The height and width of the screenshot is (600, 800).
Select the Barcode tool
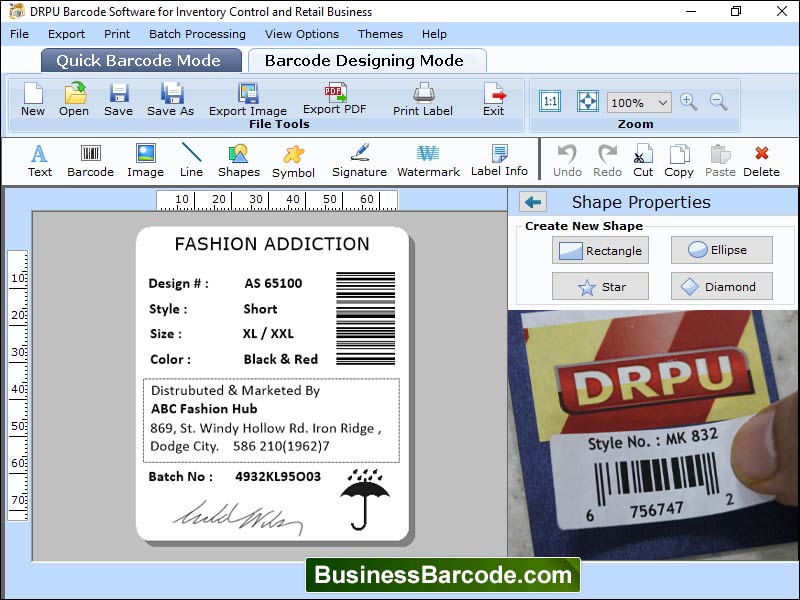(x=90, y=160)
